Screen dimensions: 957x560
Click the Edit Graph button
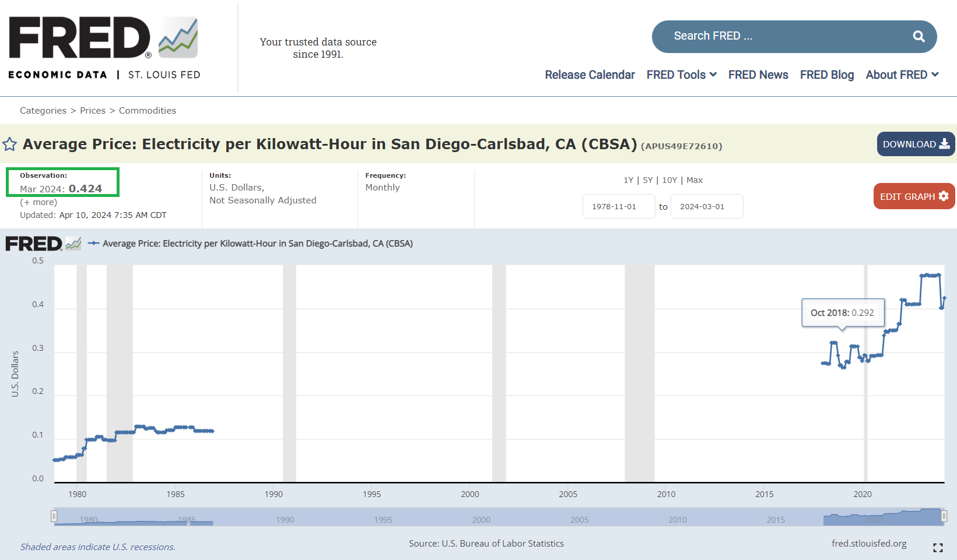pos(914,196)
